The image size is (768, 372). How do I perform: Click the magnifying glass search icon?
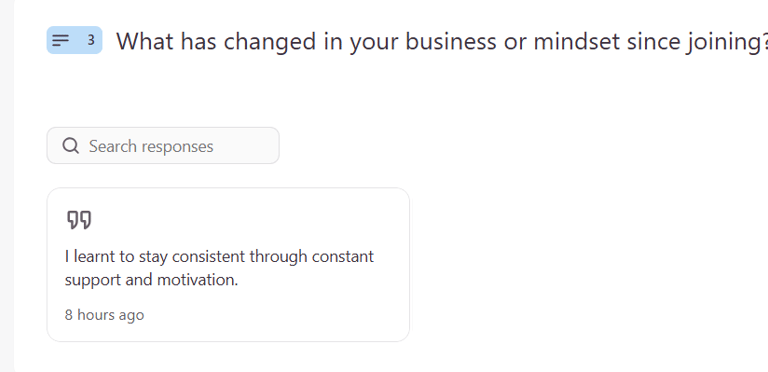click(71, 146)
